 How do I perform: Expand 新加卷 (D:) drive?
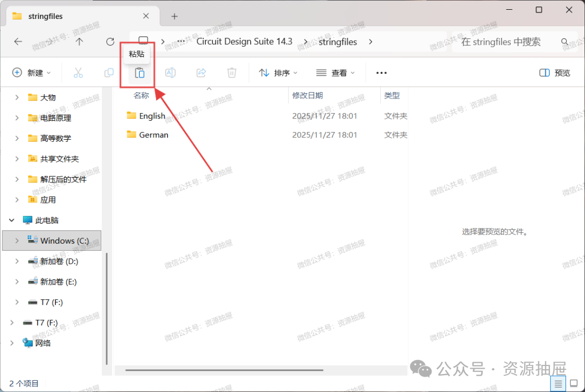click(17, 261)
